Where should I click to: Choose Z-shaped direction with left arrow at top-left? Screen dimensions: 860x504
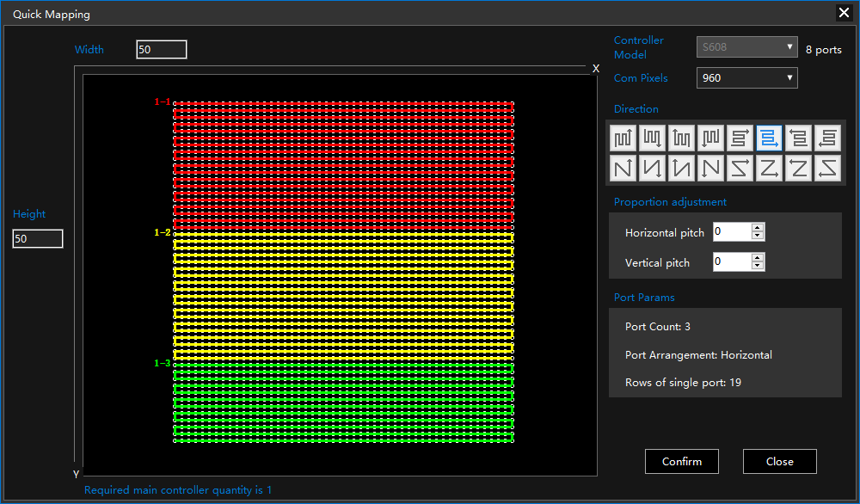[x=799, y=168]
